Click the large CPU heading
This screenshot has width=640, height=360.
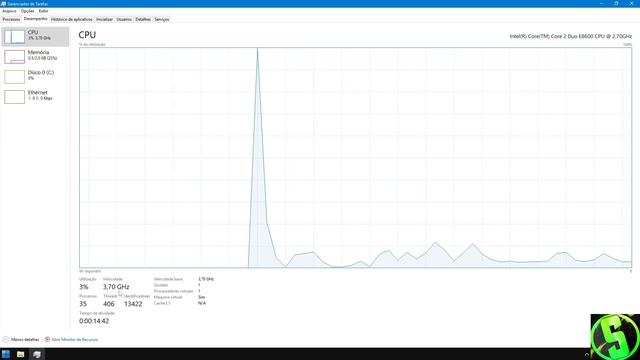pos(87,35)
